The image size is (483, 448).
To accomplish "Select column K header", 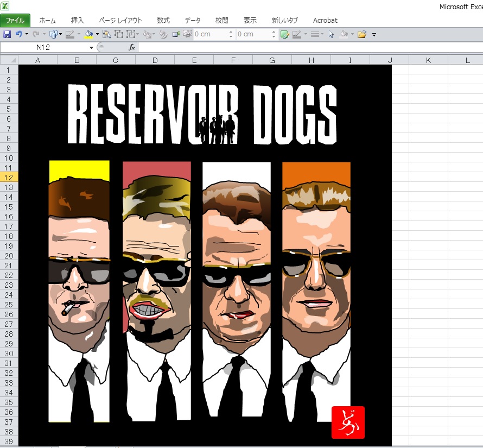I will [x=428, y=60].
